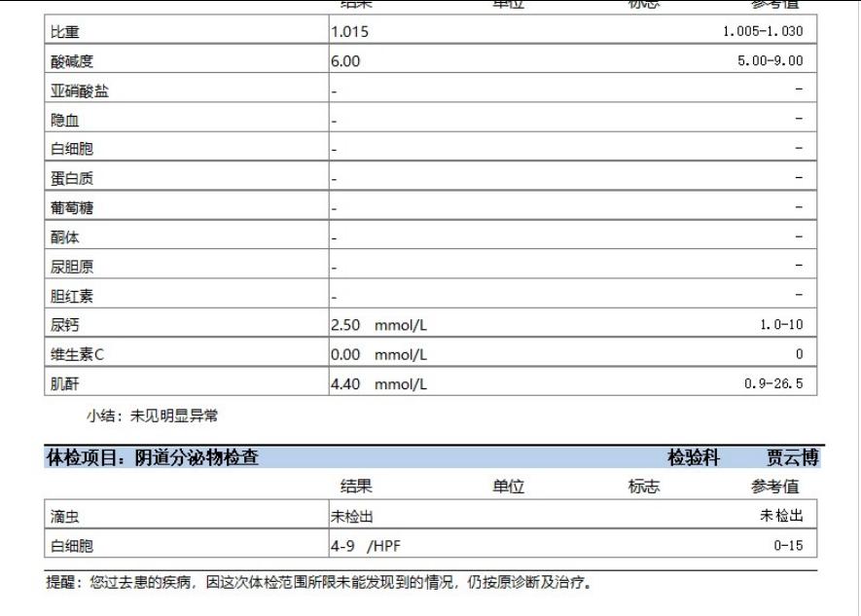Select the 1.015 specific gravity result

pos(349,32)
